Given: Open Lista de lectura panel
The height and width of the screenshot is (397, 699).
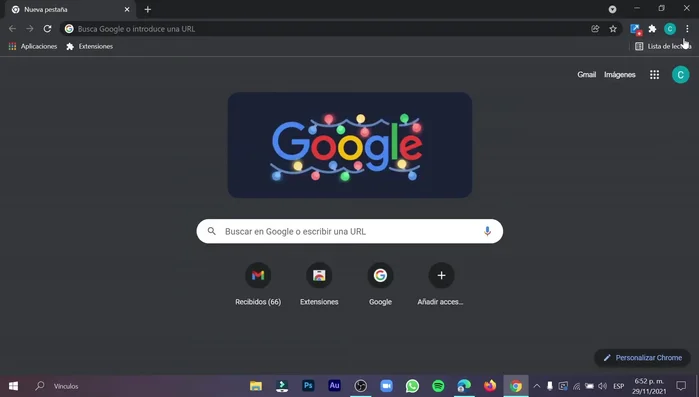Looking at the screenshot, I should tap(663, 46).
